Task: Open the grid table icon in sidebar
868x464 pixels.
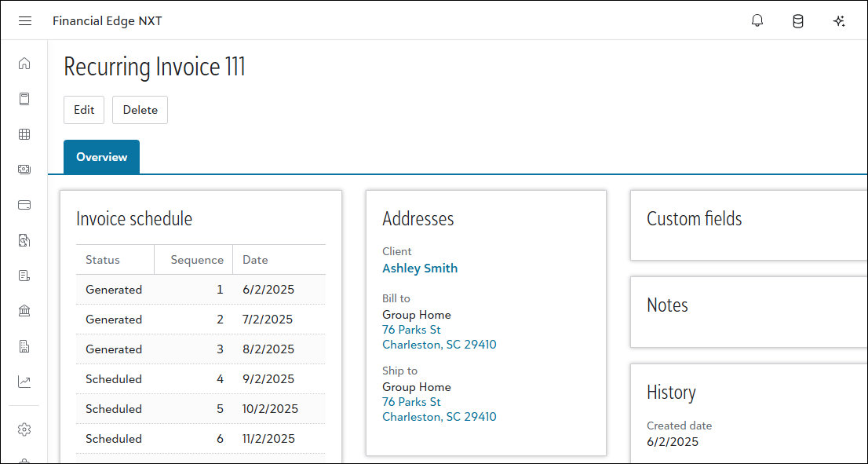Action: click(24, 134)
